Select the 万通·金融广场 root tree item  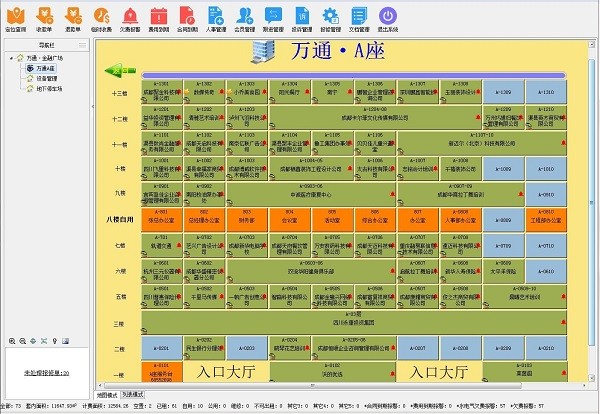click(x=40, y=58)
